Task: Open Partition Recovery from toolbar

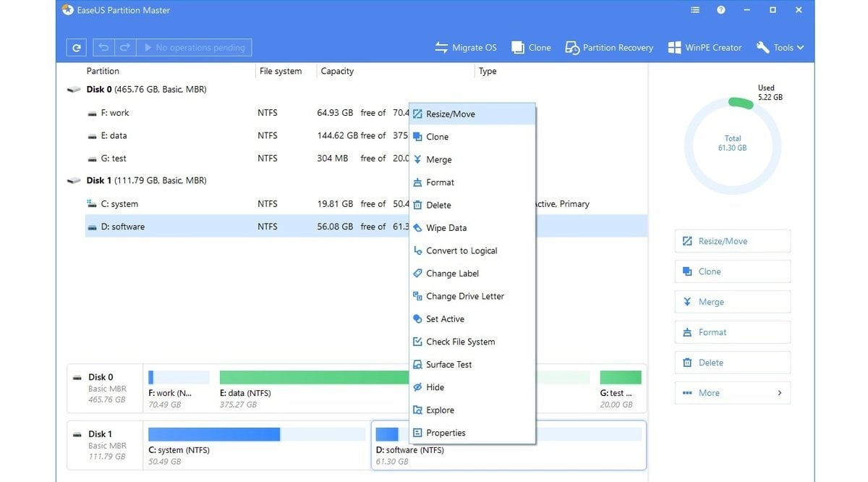Action: [x=608, y=48]
